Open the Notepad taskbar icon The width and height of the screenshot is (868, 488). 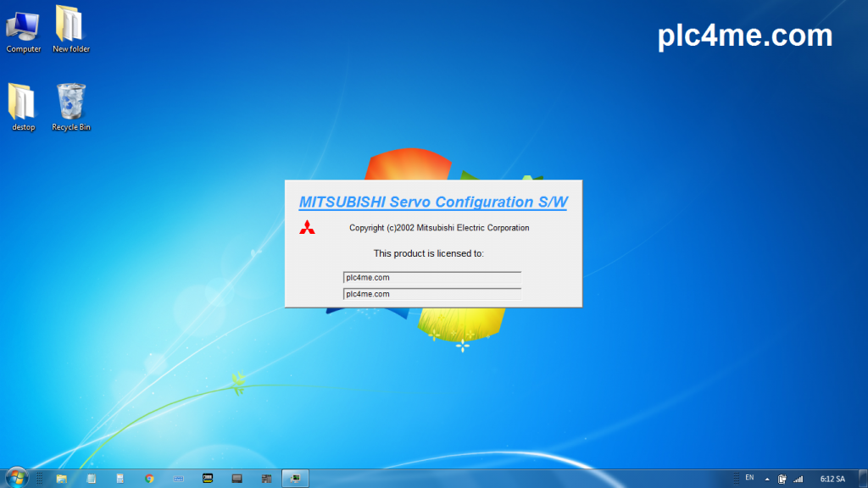92,479
